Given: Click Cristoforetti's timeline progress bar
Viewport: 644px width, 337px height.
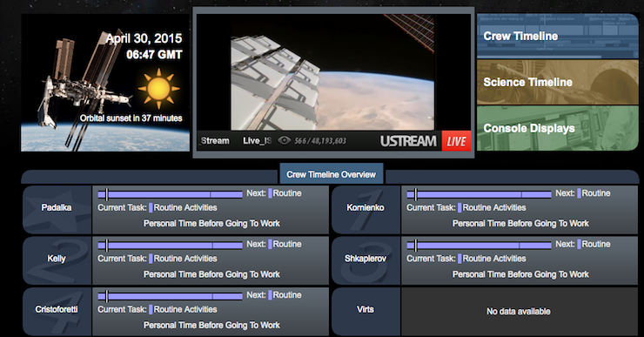Looking at the screenshot, I should [x=170, y=296].
